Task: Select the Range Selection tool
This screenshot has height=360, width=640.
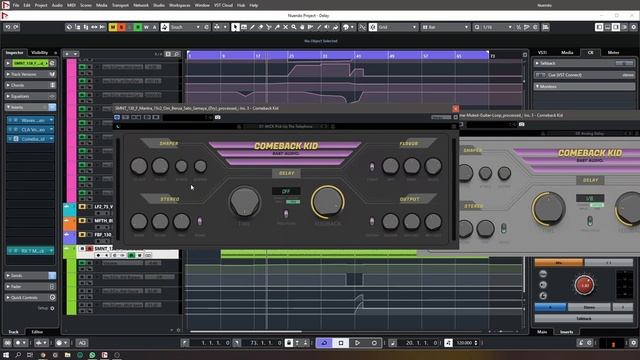Action: pyautogui.click(x=244, y=27)
